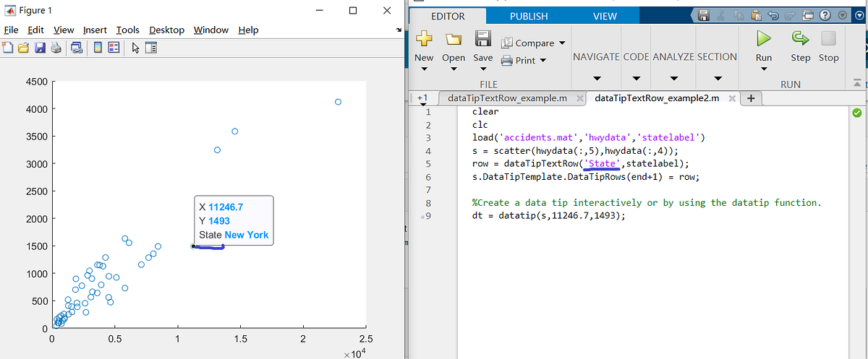Click the New plus icon in Editor ribbon
Screen dimensions: 868x359
[424, 39]
